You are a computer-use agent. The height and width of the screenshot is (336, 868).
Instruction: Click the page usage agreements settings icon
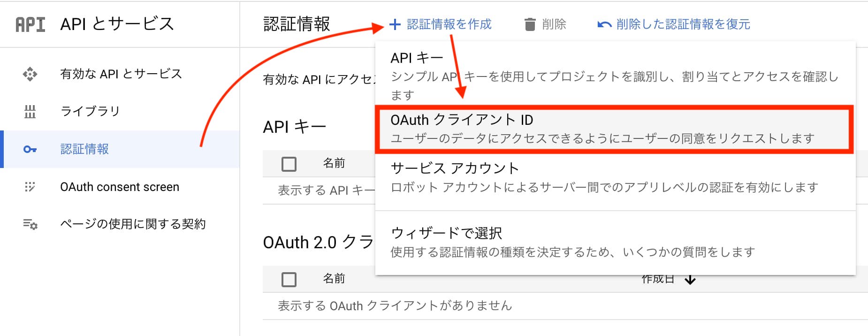point(30,224)
